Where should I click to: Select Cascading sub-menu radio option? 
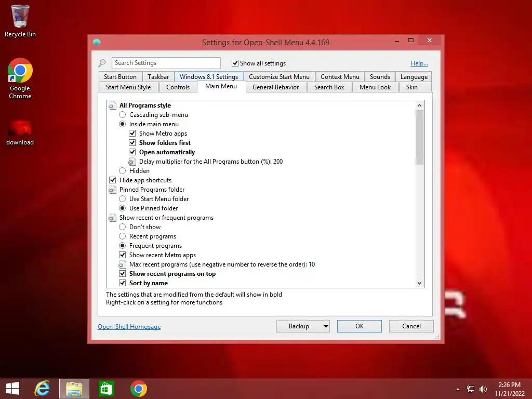(x=123, y=115)
